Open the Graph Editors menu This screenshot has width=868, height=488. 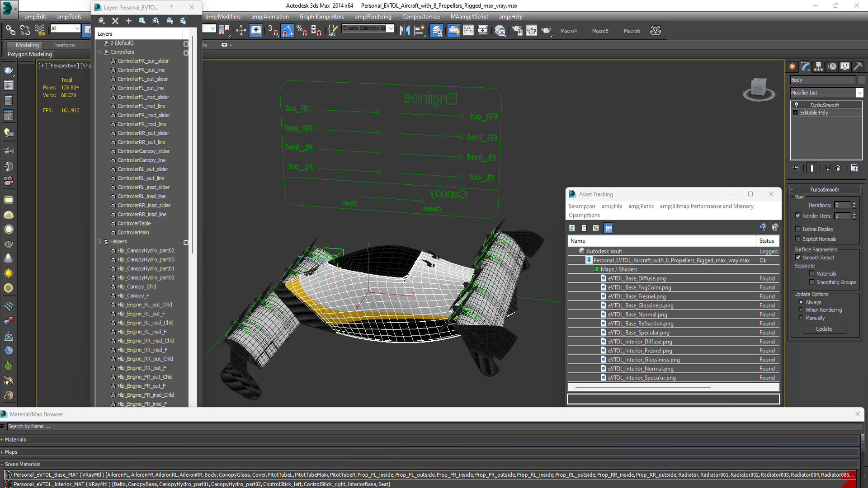(x=321, y=17)
